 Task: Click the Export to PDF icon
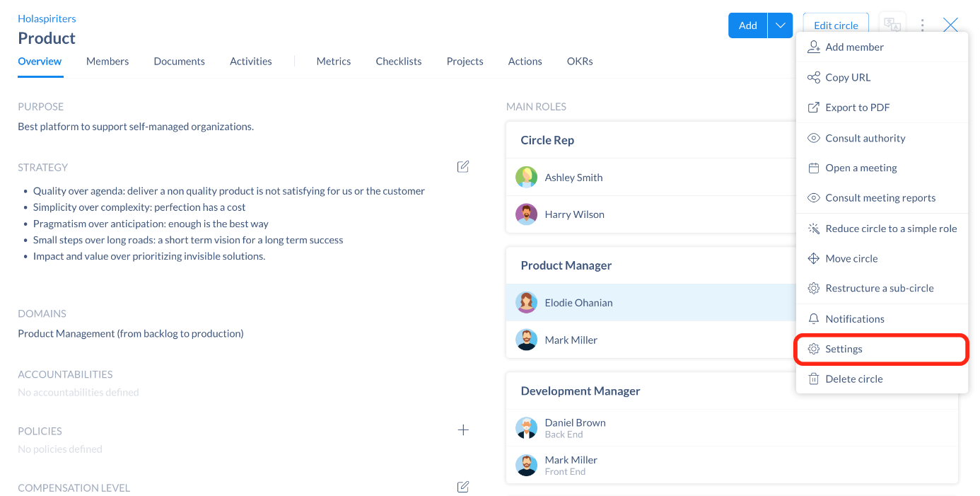point(813,108)
